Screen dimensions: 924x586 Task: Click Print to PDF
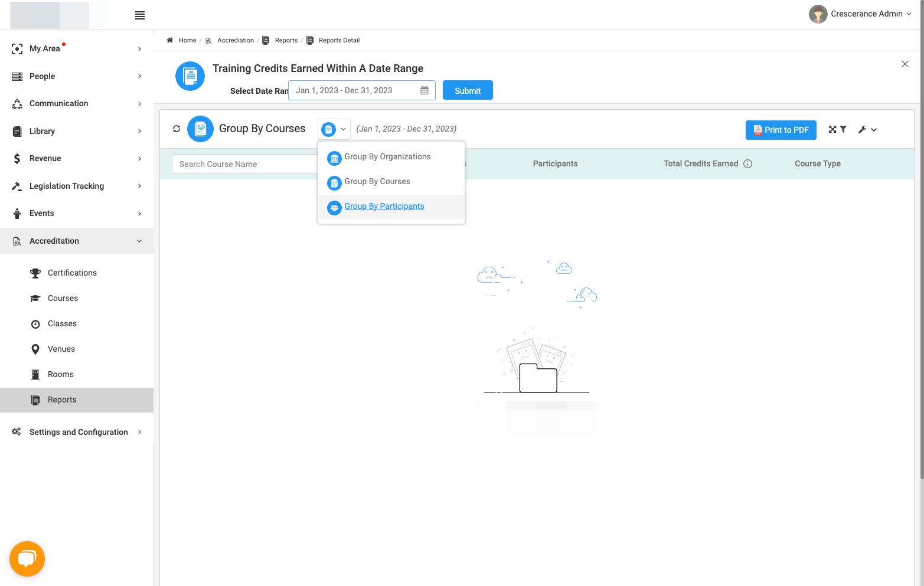click(781, 130)
